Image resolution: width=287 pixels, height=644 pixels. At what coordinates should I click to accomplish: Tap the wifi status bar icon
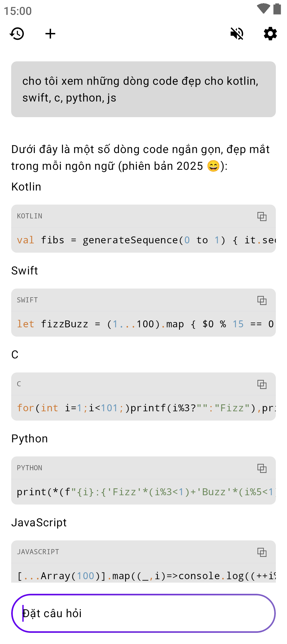point(263,9)
